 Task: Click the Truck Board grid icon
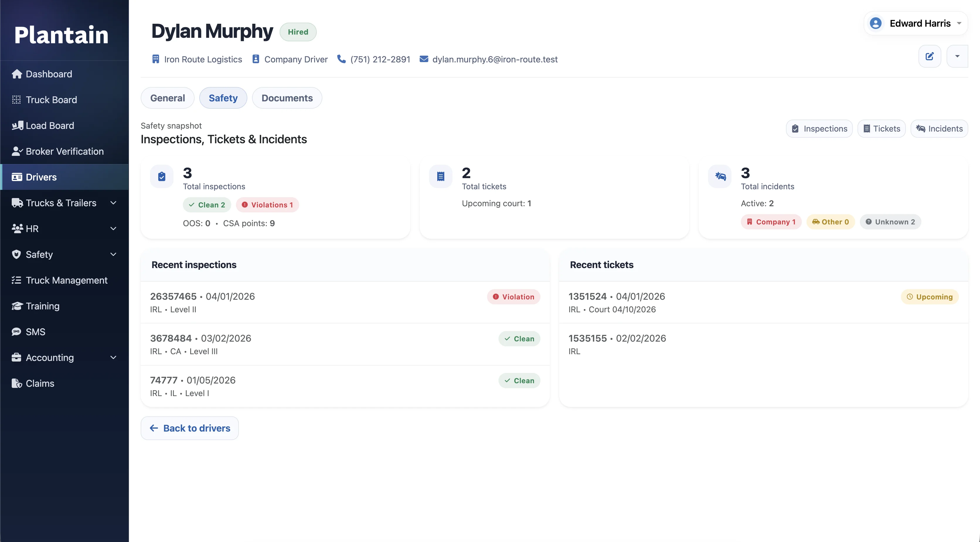click(16, 100)
